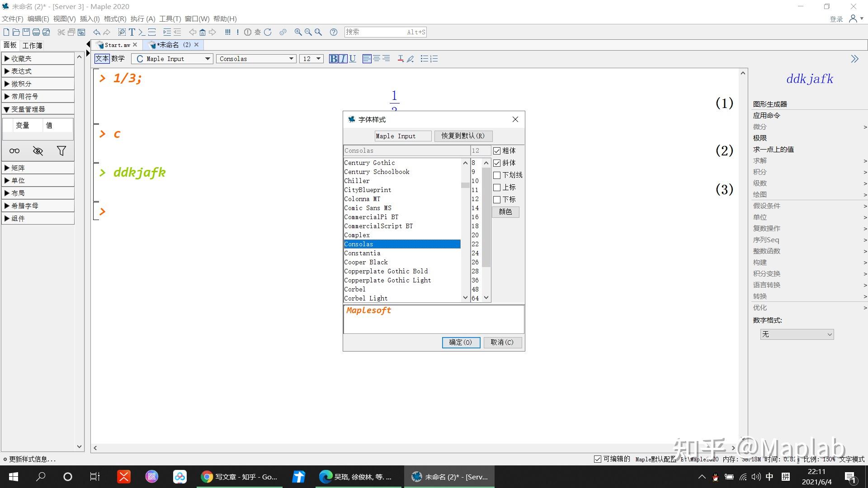This screenshot has width=868, height=488.
Task: Insert a text region with the T icon
Action: [132, 32]
